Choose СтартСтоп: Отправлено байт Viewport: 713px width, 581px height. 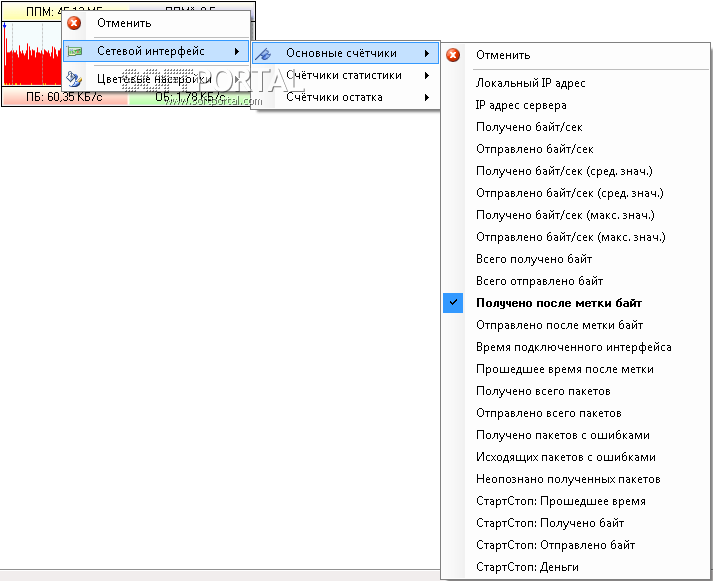(576, 545)
